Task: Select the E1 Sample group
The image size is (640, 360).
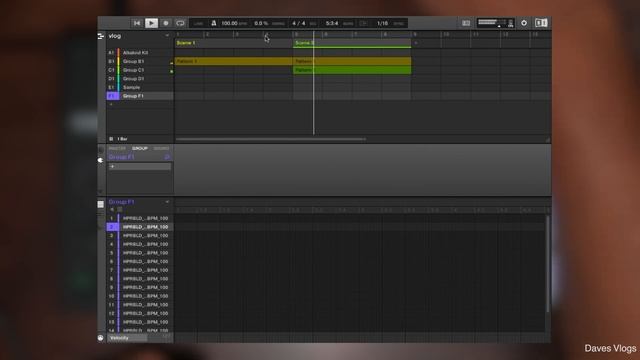Action: (x=140, y=87)
